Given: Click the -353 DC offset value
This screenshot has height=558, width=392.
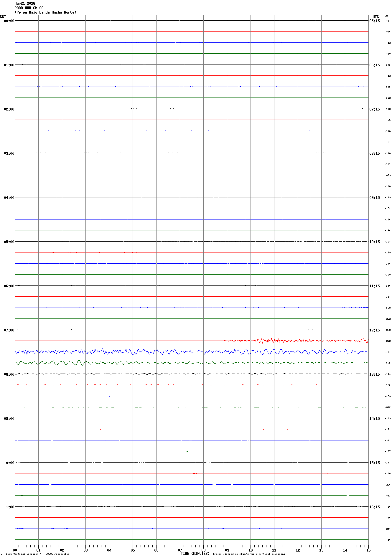Looking at the screenshot, I should pyautogui.click(x=388, y=330).
